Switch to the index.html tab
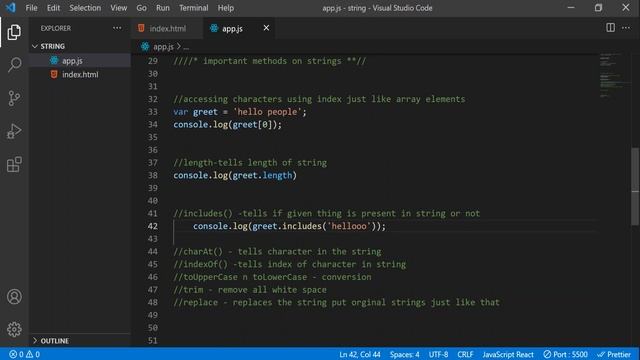Viewport: 640px width, 360px height. [x=167, y=28]
